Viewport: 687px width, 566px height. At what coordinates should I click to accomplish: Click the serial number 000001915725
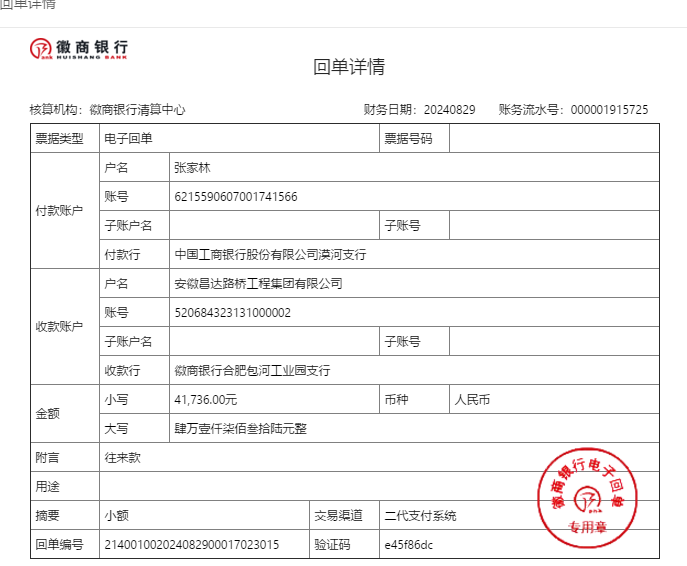(609, 110)
